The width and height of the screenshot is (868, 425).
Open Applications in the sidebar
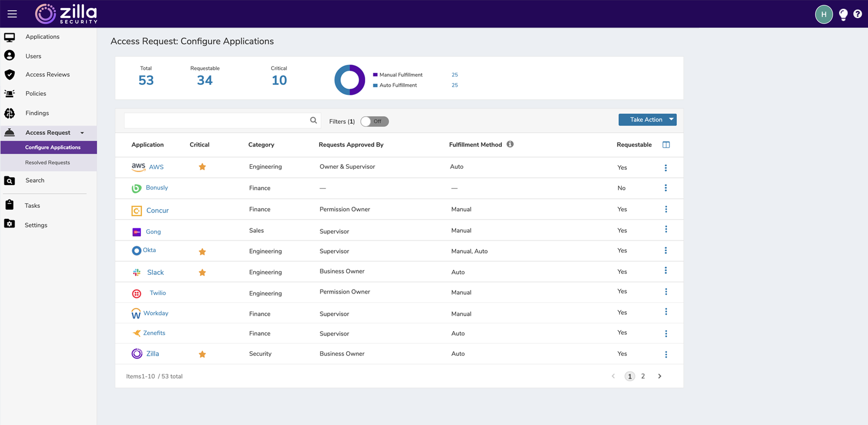tap(42, 37)
